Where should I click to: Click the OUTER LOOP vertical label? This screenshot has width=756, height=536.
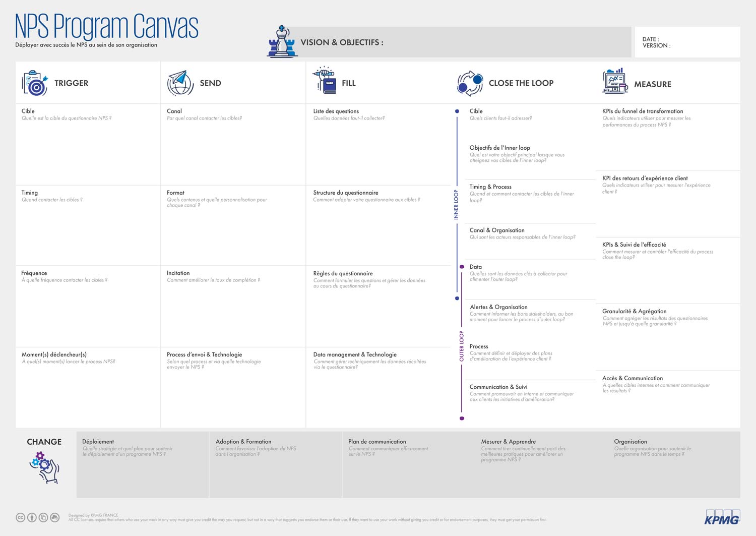pos(461,346)
